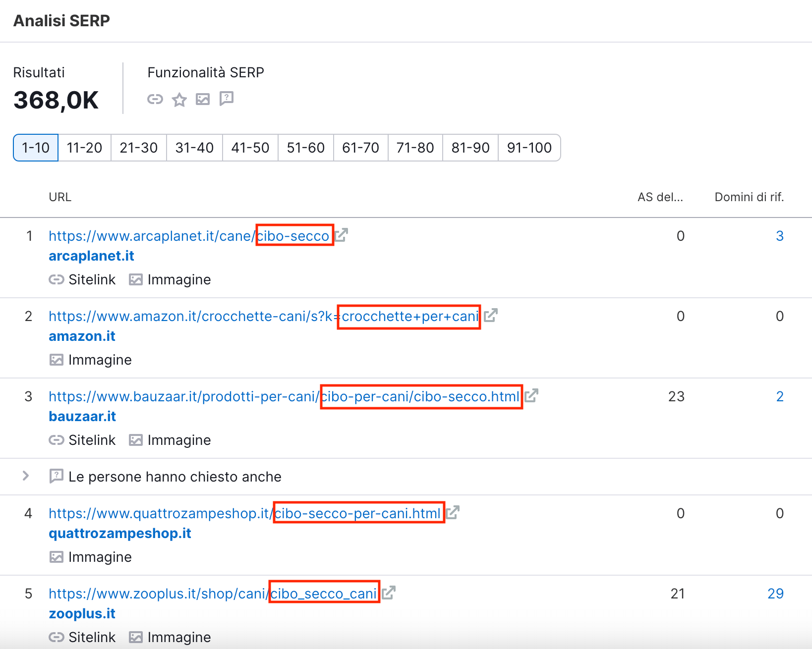Open the bauzaar.it URL via external link icon
Screen dimensions: 812x649
point(532,396)
